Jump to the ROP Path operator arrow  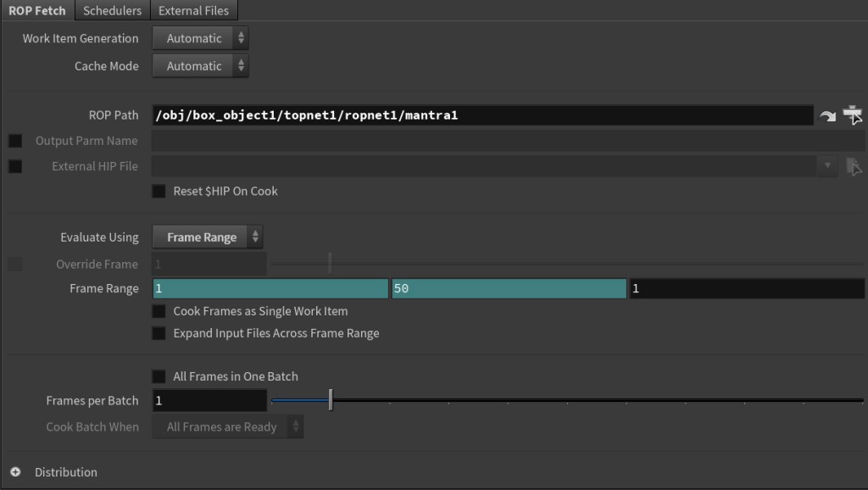[828, 116]
